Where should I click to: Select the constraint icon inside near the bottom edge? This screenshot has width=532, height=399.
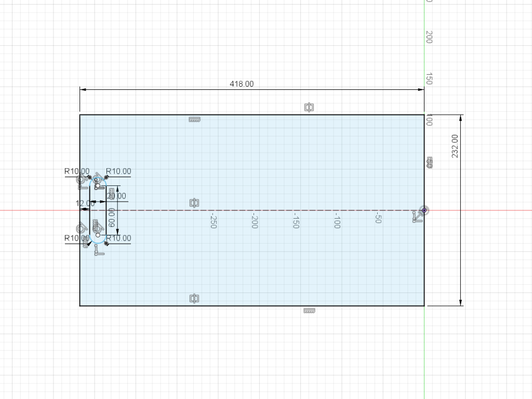[194, 298]
